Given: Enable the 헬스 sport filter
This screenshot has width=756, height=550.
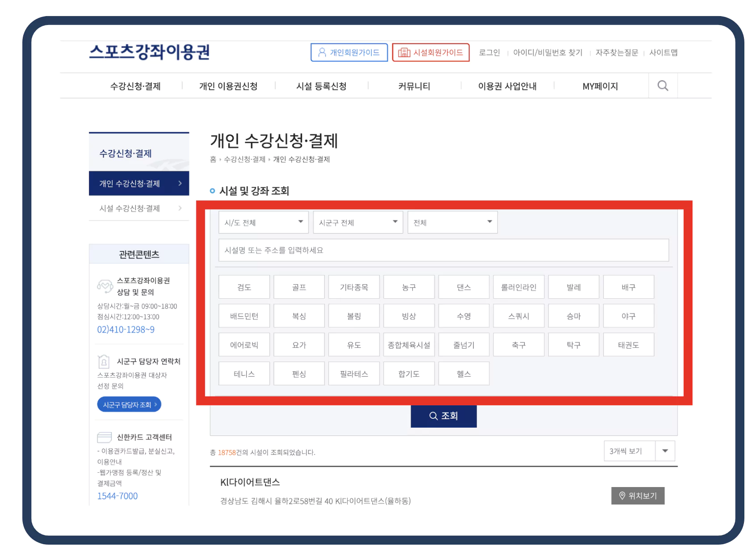Looking at the screenshot, I should tap(464, 374).
